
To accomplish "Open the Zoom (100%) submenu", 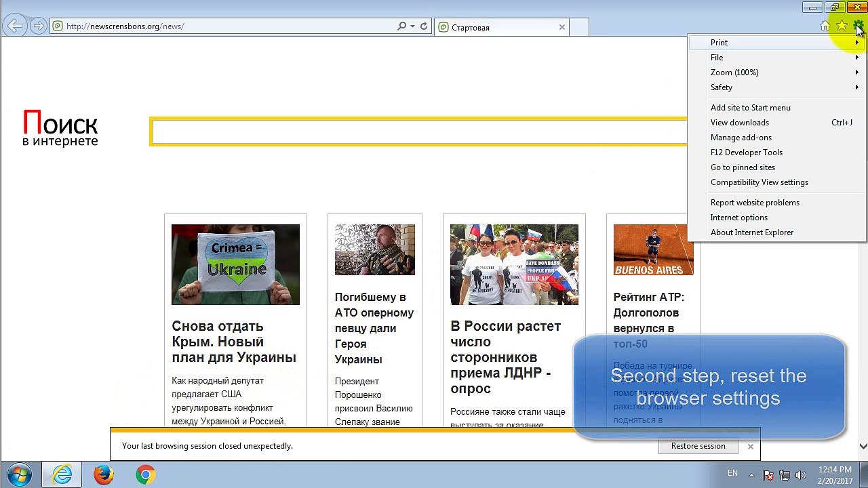I will [777, 72].
